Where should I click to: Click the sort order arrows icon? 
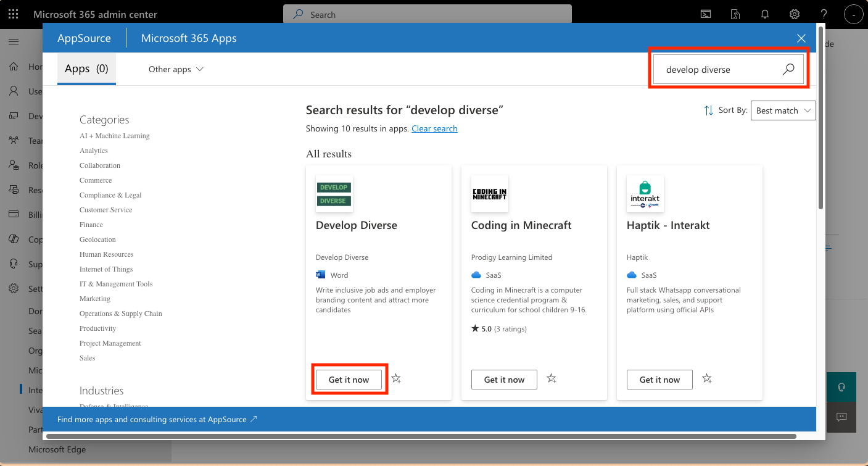click(708, 110)
